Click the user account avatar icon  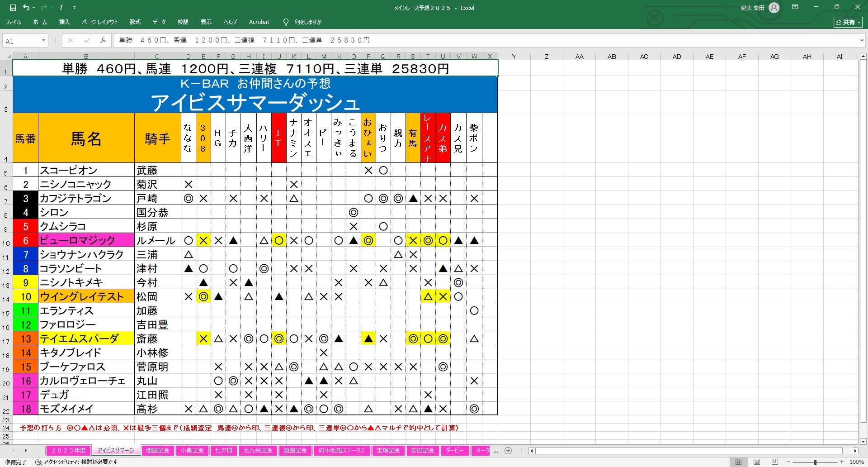click(774, 8)
